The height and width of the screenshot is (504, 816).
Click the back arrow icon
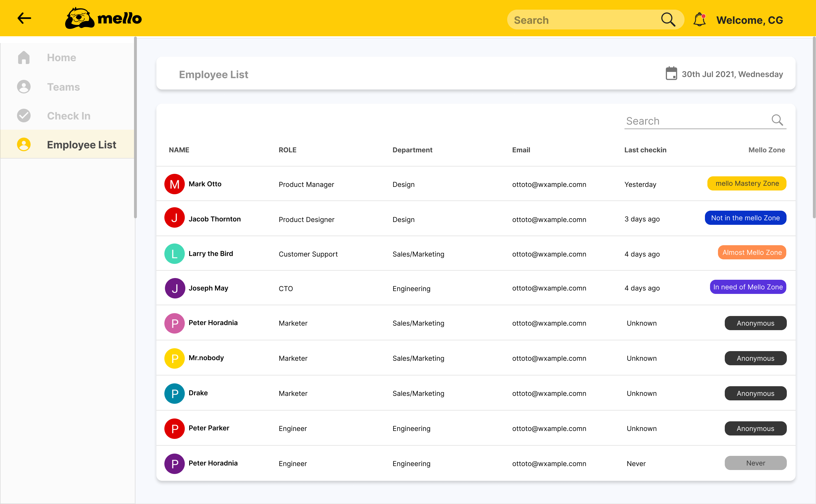(24, 18)
